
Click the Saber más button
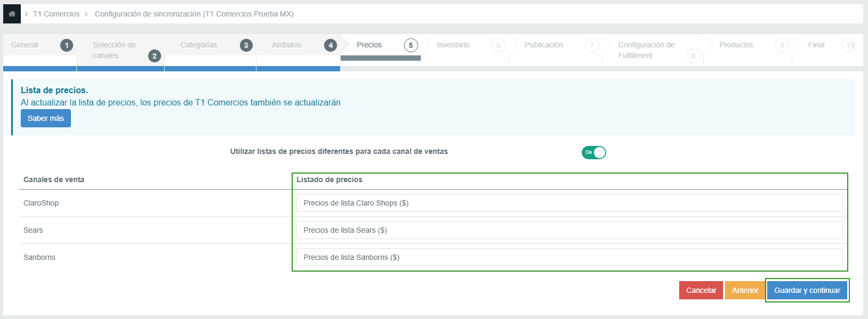click(46, 118)
